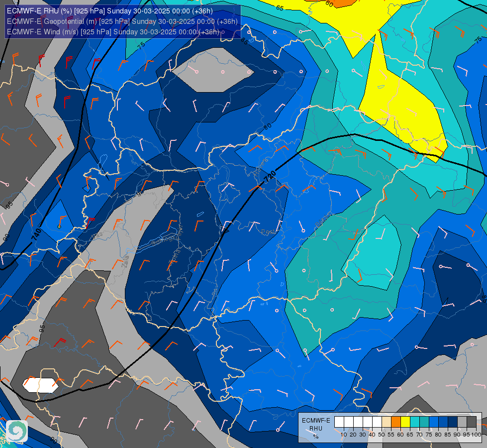Screen dimensions: 487x448
Task: Click the 740 geopotential contour label
Action: (36, 234)
